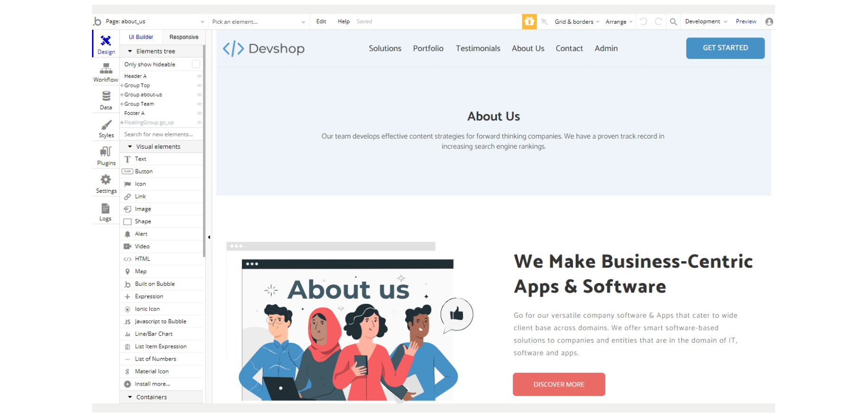Open the orange gift icon

tap(529, 21)
